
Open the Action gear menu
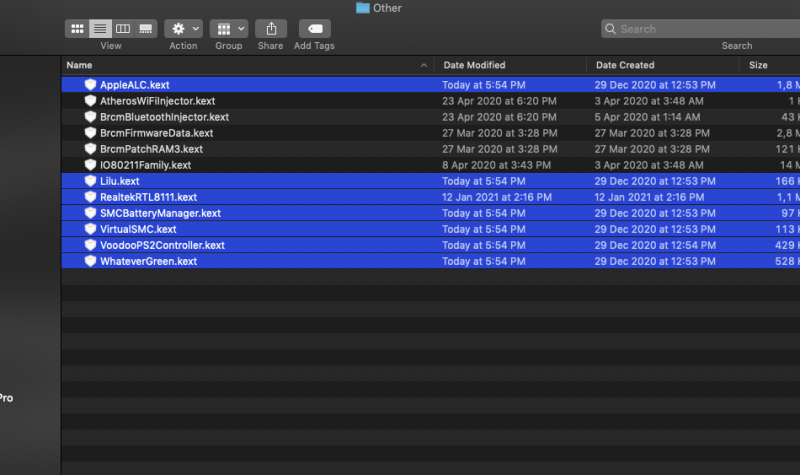click(x=184, y=29)
